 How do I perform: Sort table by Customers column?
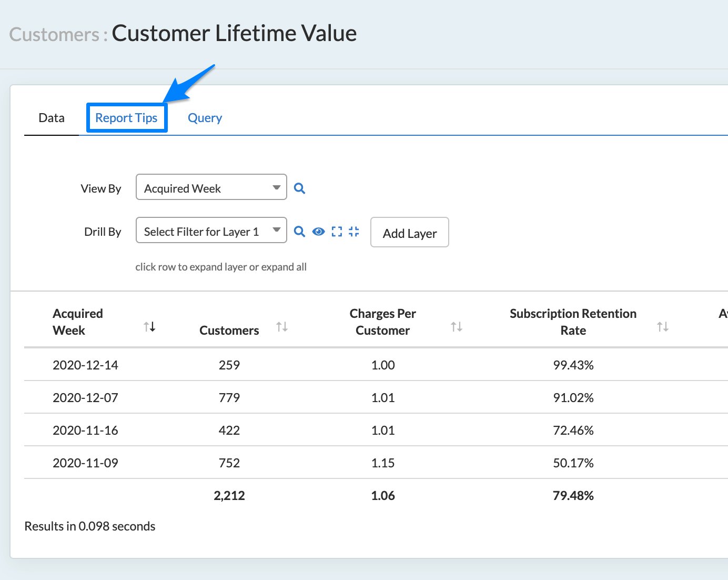pyautogui.click(x=282, y=327)
